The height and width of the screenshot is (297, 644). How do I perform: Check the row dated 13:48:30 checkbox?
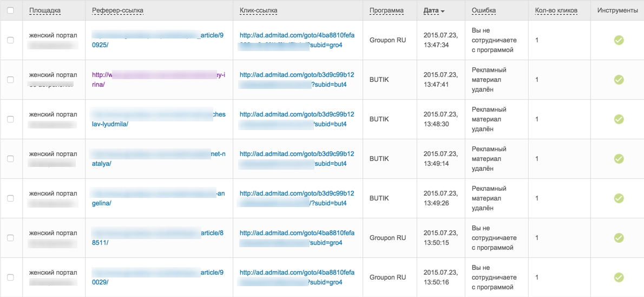pos(11,119)
